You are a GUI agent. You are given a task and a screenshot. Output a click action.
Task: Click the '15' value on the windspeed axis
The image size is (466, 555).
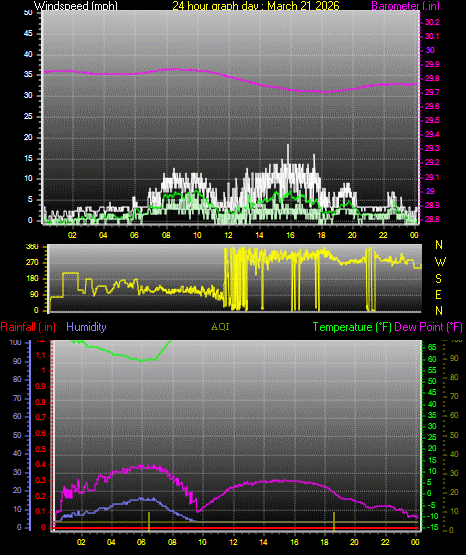(28, 158)
